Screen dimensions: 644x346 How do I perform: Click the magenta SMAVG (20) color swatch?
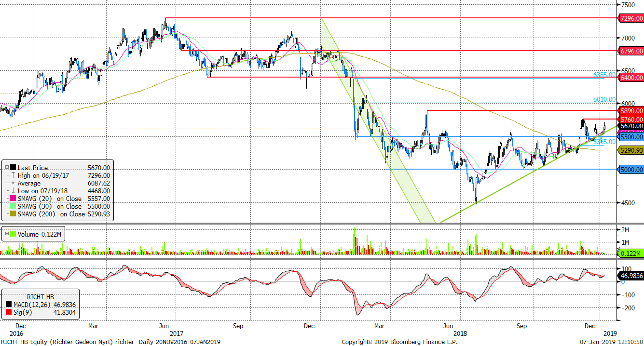tap(14, 199)
